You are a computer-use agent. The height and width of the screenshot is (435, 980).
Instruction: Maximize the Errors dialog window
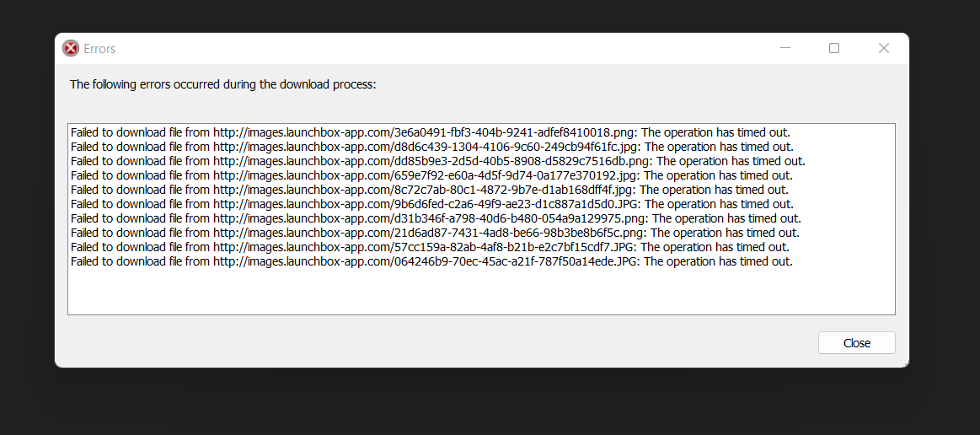833,48
